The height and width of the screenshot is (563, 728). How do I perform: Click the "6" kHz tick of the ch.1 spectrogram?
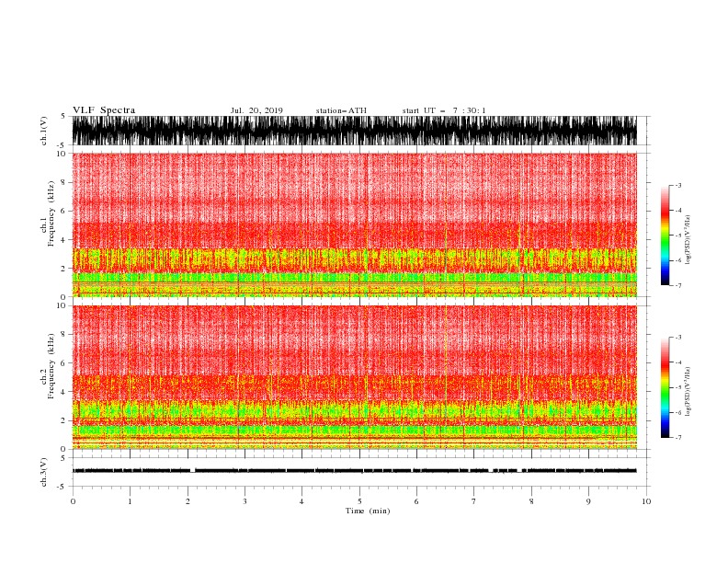[63, 212]
